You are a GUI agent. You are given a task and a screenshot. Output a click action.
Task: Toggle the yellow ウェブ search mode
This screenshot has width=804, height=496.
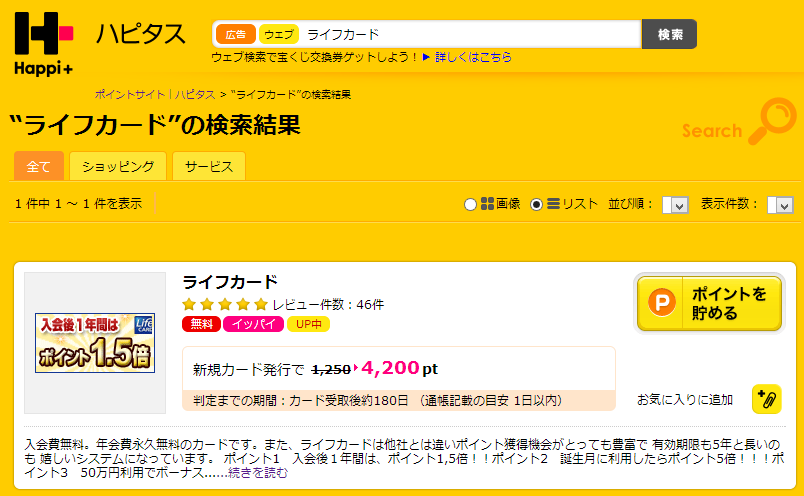279,34
